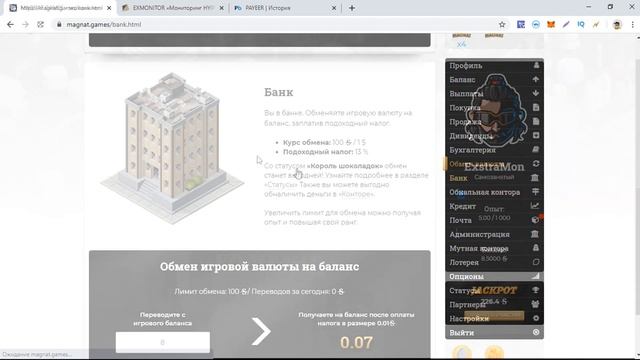This screenshot has width=640, height=360.
Task: Click the page icon beside Продажа
Action: 536,122
